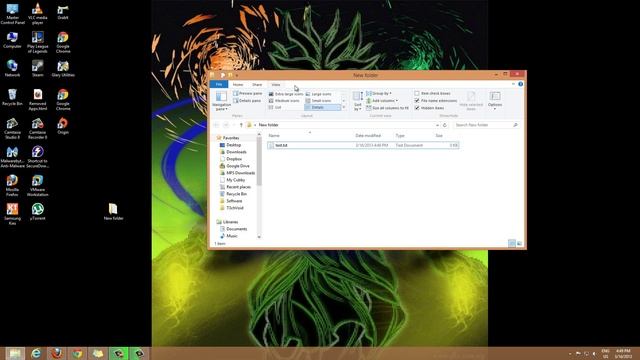Go up one folder level with the up arrow
This screenshot has height=360, width=640.
241,125
